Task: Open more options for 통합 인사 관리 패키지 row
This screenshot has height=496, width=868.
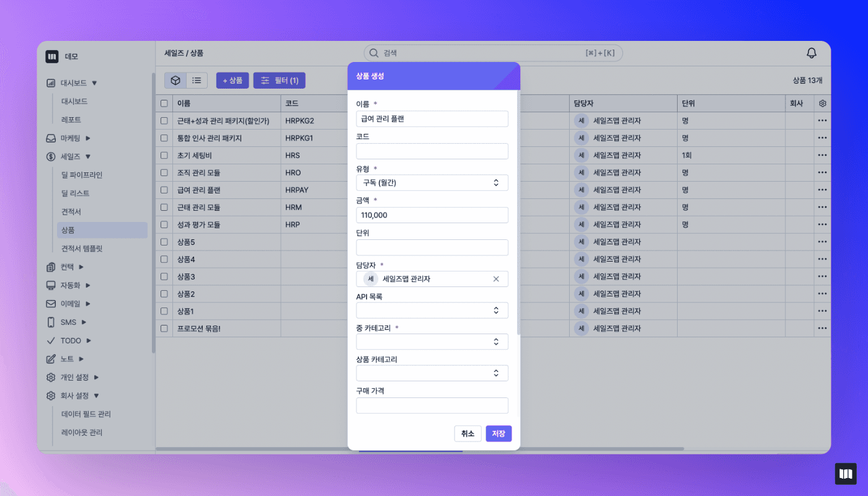Action: point(823,138)
